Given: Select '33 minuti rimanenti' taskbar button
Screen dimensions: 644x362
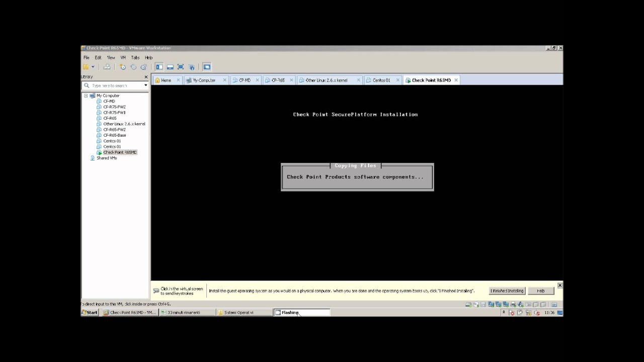Looking at the screenshot, I should point(187,312).
